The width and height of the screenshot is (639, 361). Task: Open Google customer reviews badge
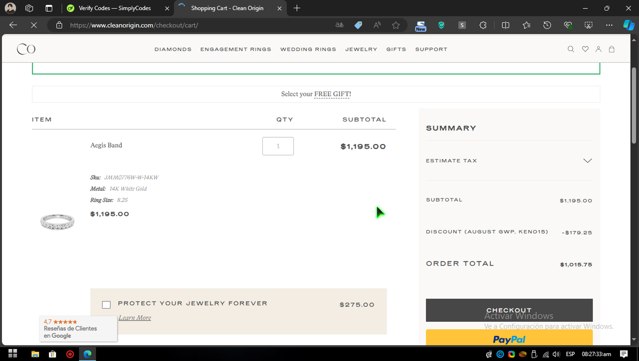click(x=78, y=328)
